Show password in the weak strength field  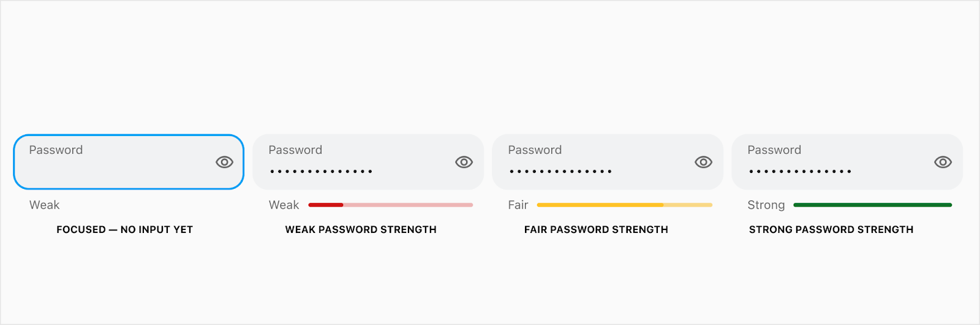click(x=464, y=162)
